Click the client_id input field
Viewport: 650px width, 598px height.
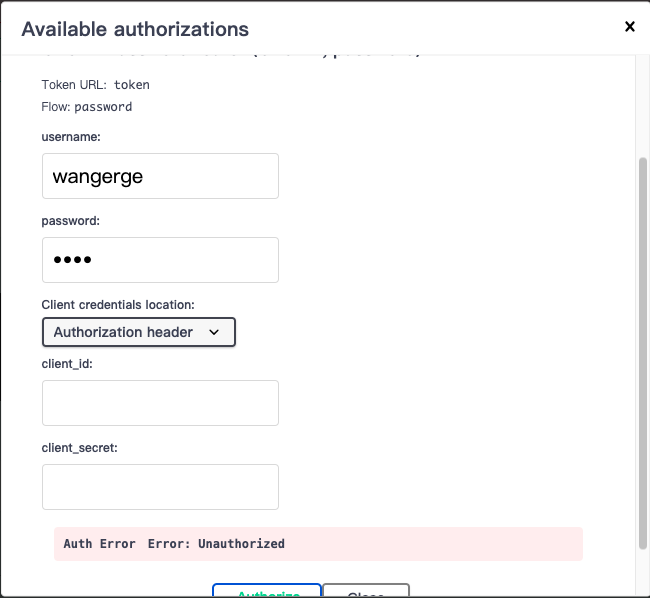tap(160, 403)
